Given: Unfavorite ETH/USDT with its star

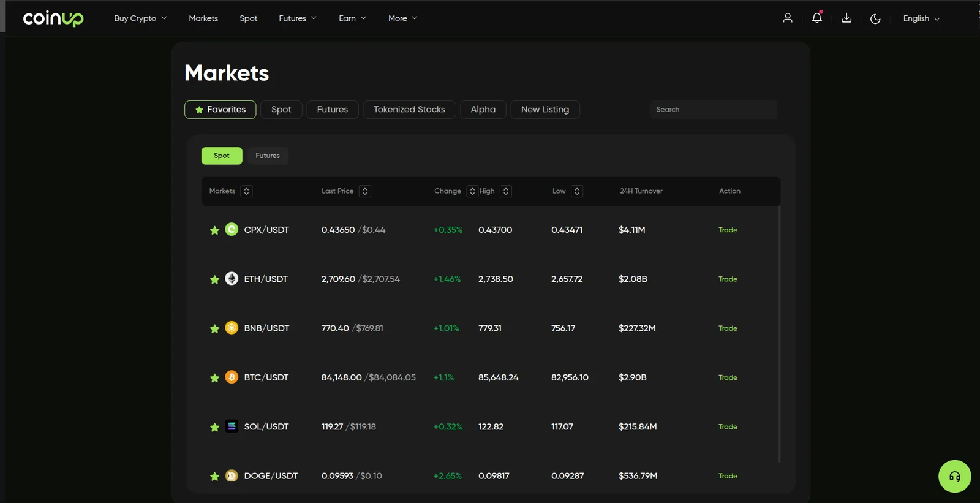Looking at the screenshot, I should tap(214, 279).
